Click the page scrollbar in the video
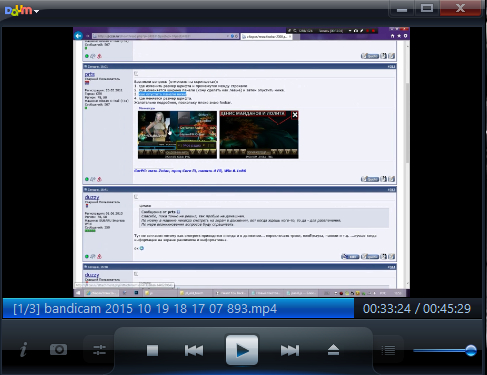The image size is (487, 375). coord(407,122)
